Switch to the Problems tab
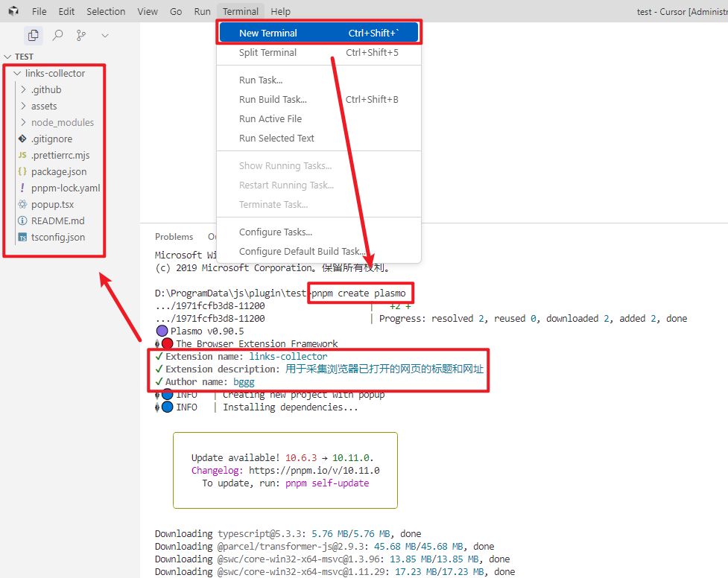The height and width of the screenshot is (578, 728). pyautogui.click(x=174, y=237)
